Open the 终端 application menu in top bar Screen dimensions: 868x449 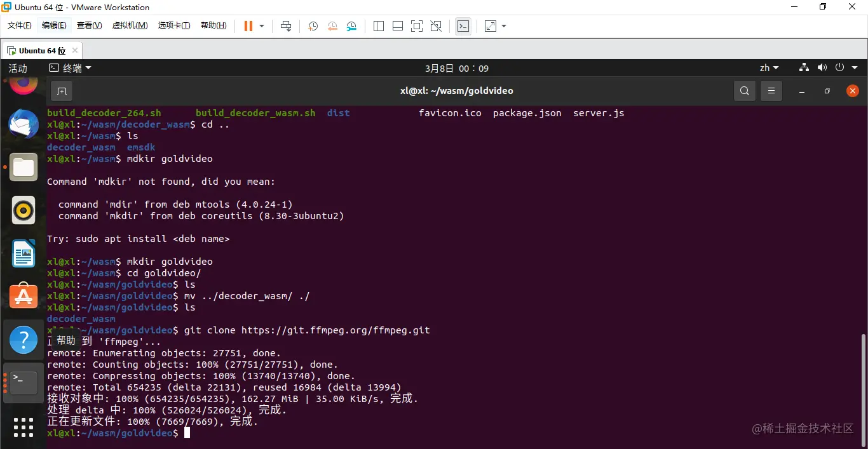coord(71,68)
